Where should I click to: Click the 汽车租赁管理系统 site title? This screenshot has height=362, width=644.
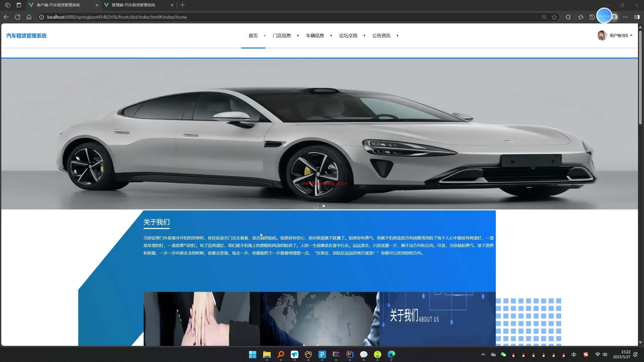(26, 36)
